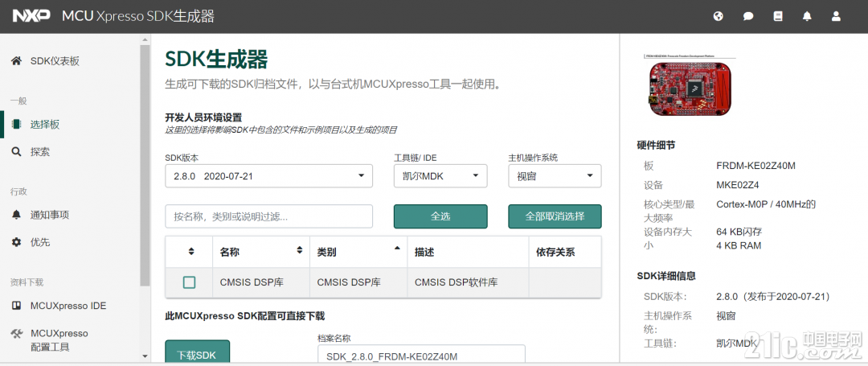Open the 工具链/IDE 凯尔MDK dropdown
Viewport: 868px width, 366px height.
click(440, 176)
